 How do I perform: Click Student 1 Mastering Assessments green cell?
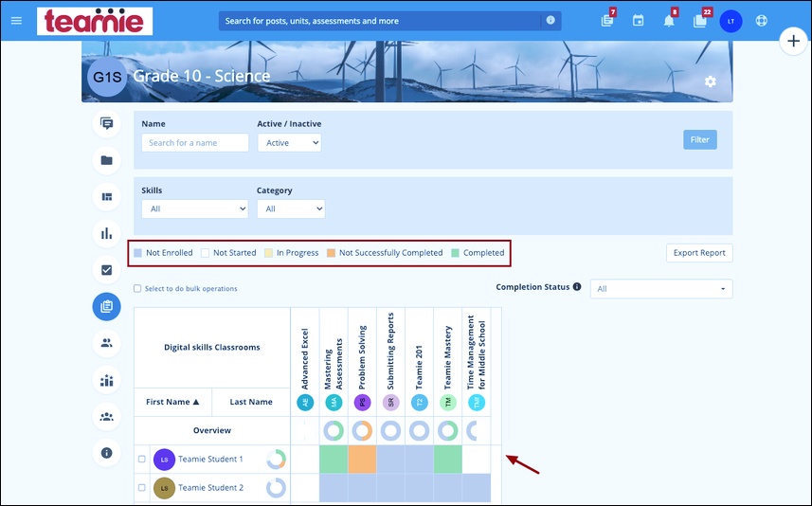(334, 459)
